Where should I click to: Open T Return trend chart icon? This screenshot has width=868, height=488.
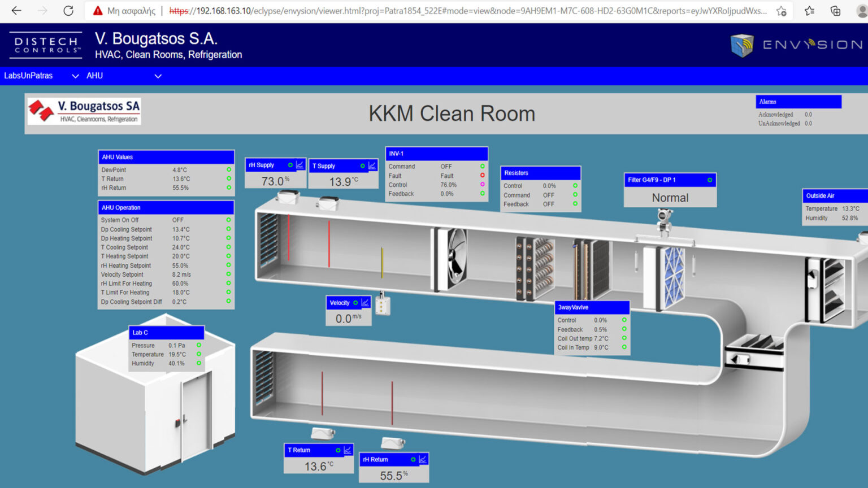pyautogui.click(x=348, y=450)
